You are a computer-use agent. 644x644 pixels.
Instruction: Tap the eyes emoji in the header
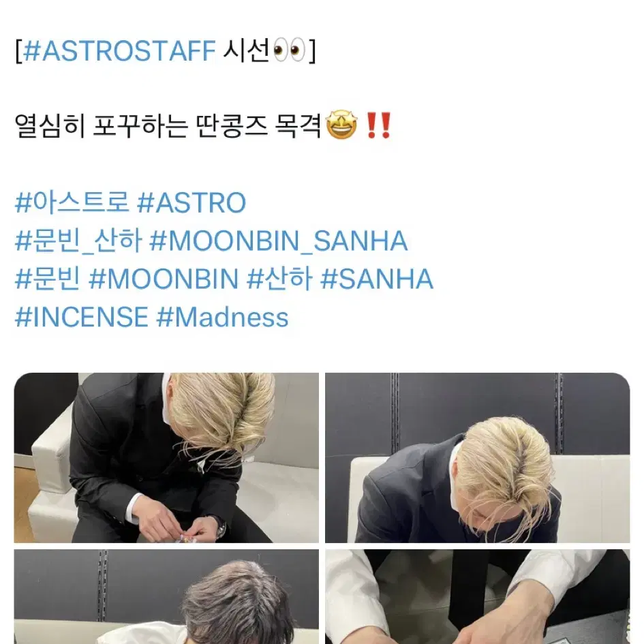coord(290,50)
